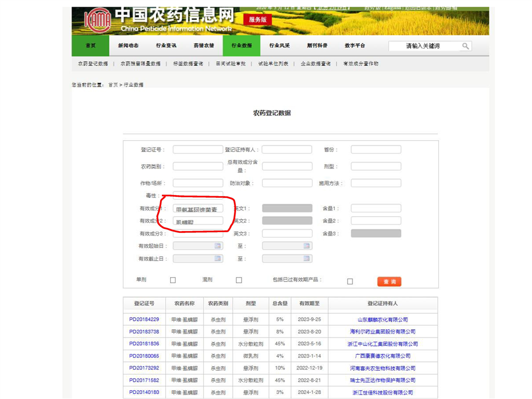Open calendar icon for 有效截止日 start field
Viewport: 532px width, 399px height.
217,259
